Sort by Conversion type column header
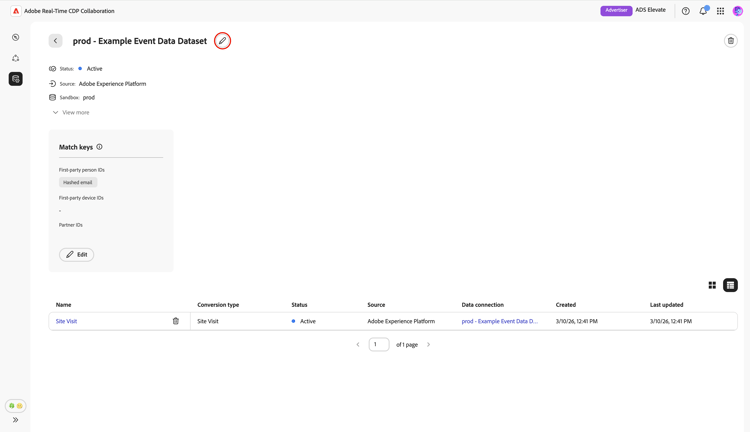 (x=218, y=305)
